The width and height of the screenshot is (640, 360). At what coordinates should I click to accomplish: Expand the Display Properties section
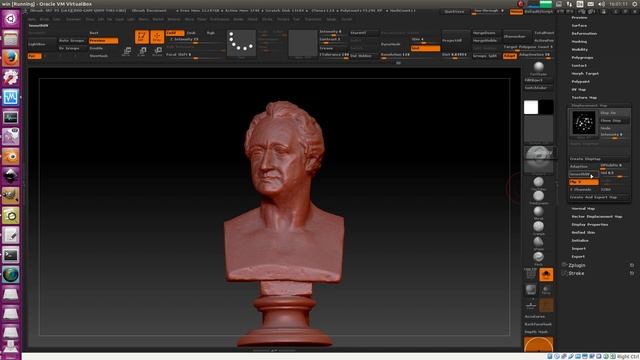(590, 225)
